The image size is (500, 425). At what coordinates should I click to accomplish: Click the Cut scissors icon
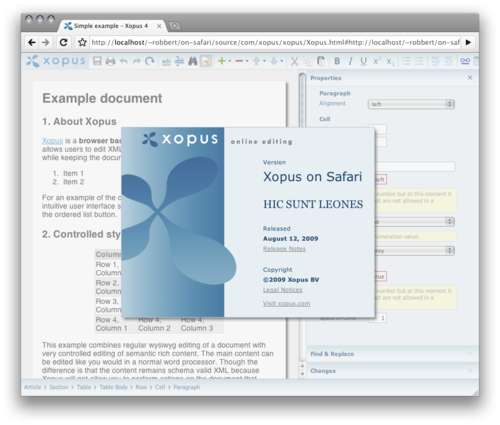[294, 61]
